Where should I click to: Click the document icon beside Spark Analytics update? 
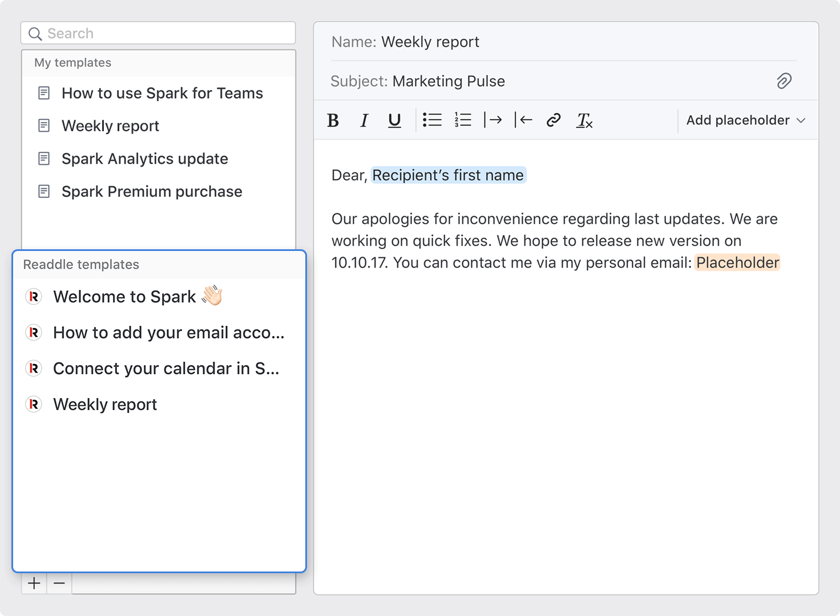tap(44, 159)
